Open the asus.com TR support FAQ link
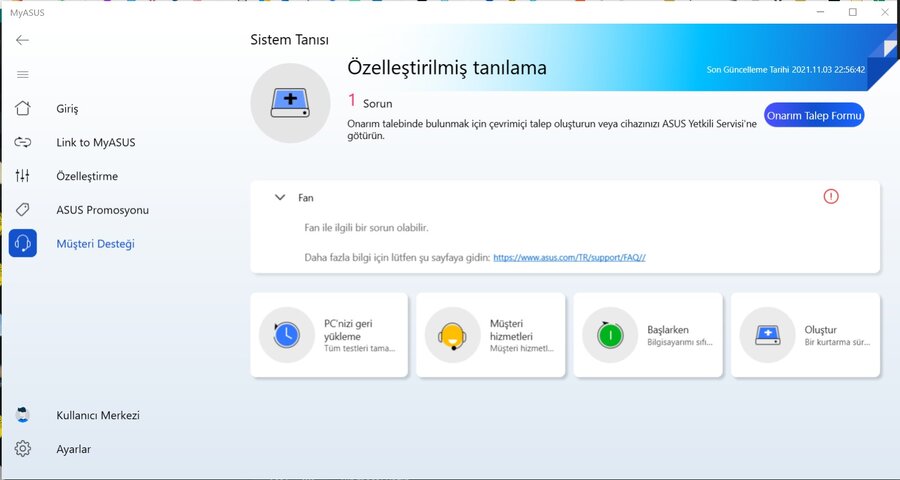The image size is (900, 480). pos(569,257)
